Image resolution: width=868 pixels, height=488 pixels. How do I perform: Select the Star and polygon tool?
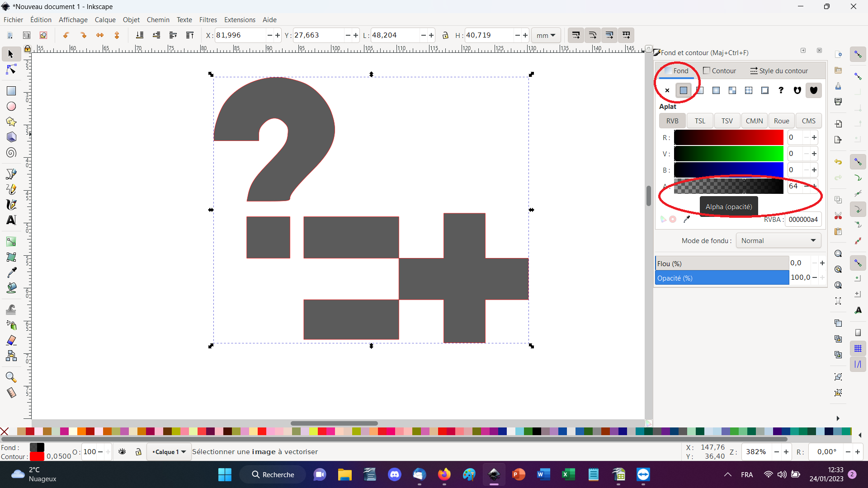click(x=11, y=122)
